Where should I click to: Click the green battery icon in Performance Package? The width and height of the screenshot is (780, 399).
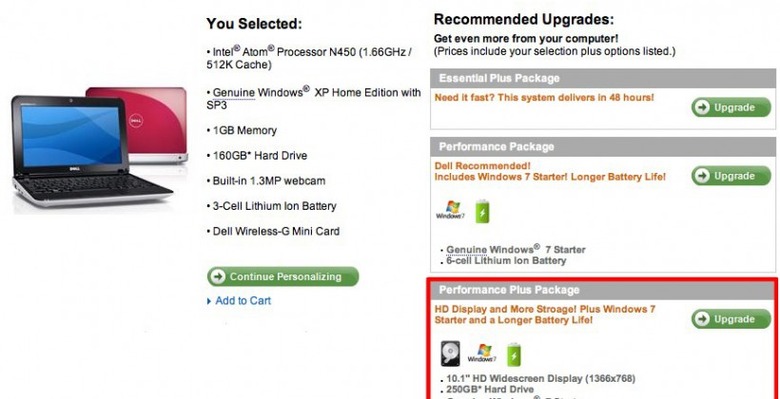click(x=482, y=210)
